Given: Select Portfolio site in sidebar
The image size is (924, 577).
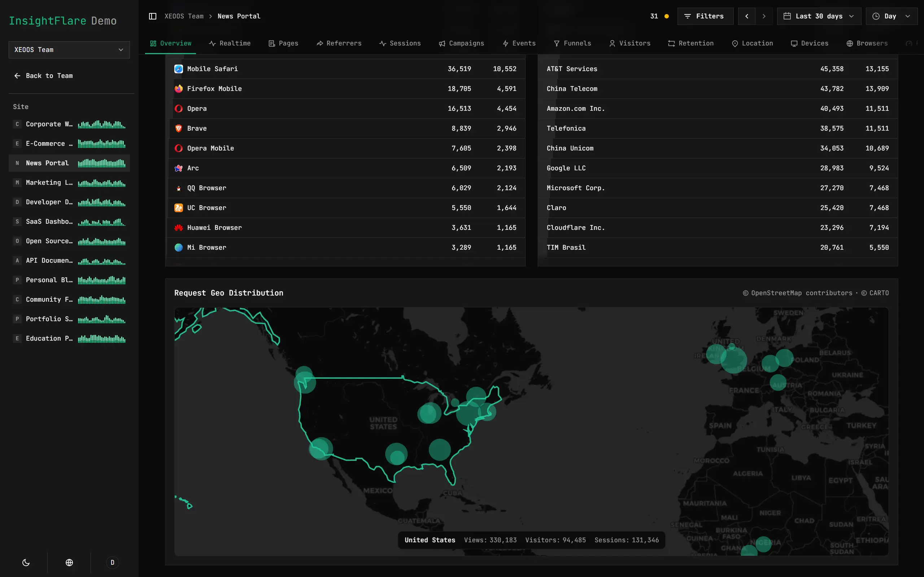Looking at the screenshot, I should click(x=69, y=319).
